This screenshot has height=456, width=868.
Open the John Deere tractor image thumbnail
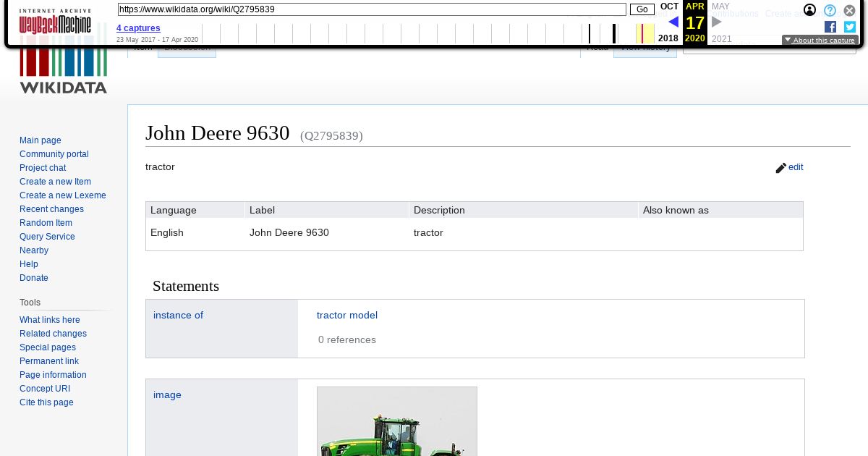[x=397, y=421]
